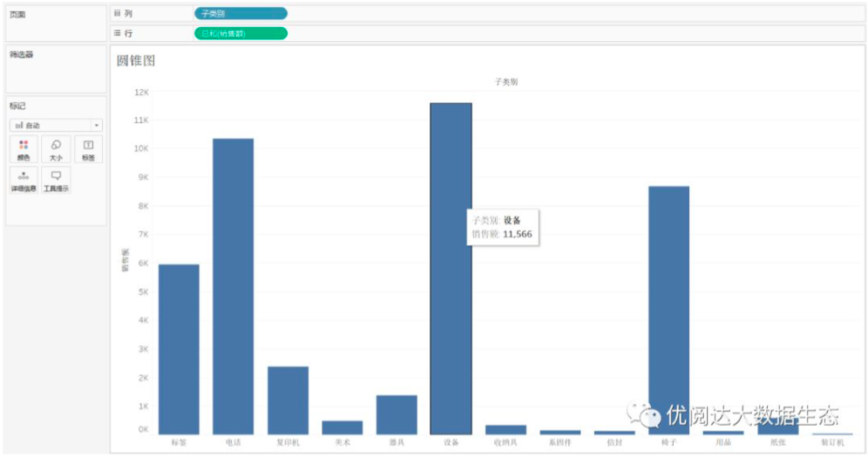Click the 子类别 header above the chart
Image resolution: width=868 pixels, height=458 pixels.
pos(506,81)
